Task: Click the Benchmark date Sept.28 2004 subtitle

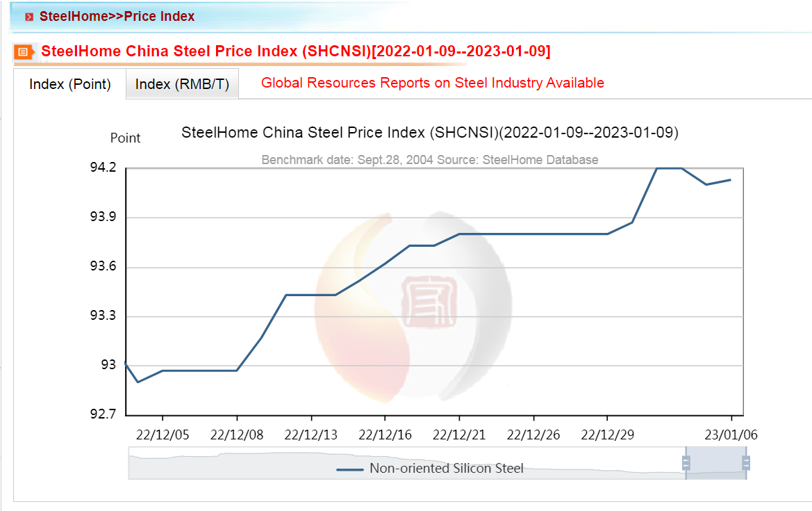Action: click(x=429, y=159)
